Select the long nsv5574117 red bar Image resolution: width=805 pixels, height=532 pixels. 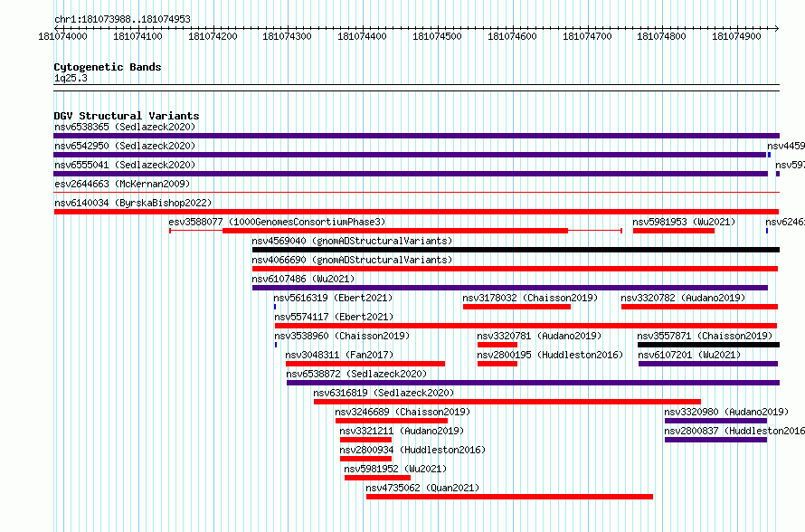(526, 326)
